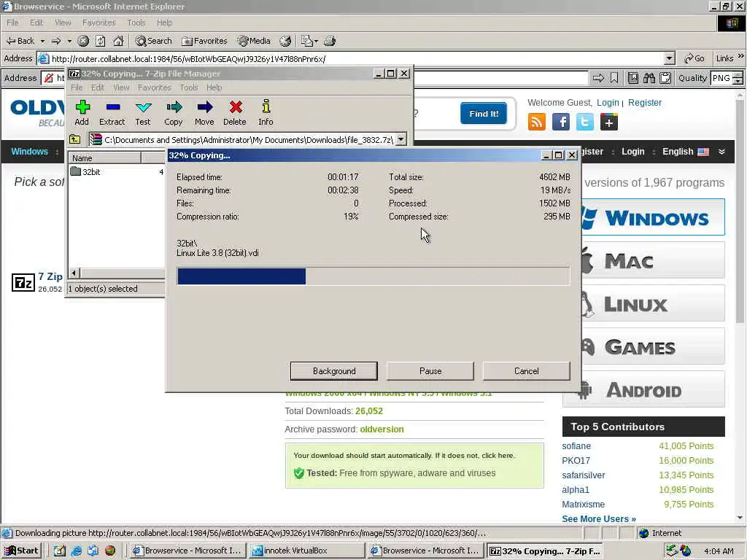Click the Windows category banner on webpage
The image size is (747, 560).
653,217
